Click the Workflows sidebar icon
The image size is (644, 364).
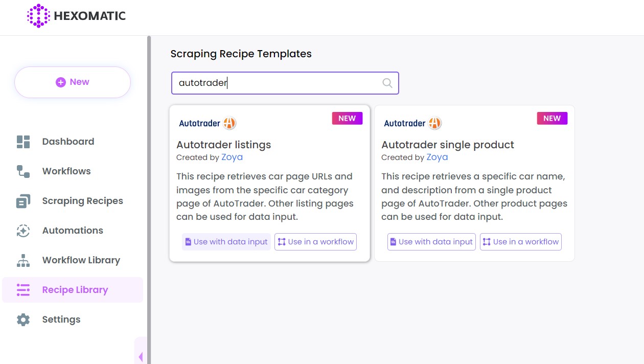click(24, 171)
